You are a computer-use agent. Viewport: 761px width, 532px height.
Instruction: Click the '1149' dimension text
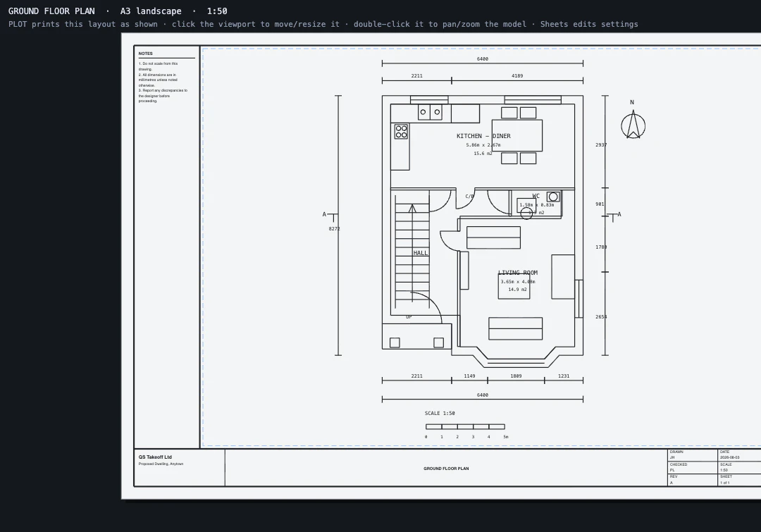tap(469, 376)
